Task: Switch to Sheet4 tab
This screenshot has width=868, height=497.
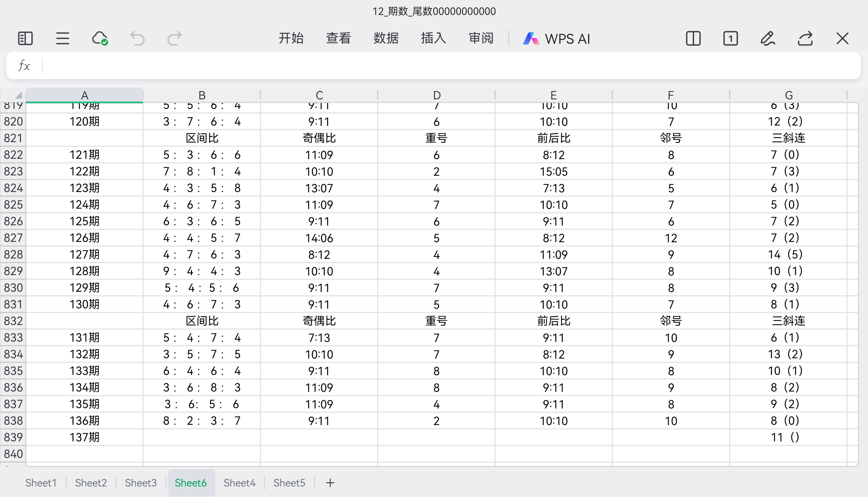Action: tap(239, 483)
